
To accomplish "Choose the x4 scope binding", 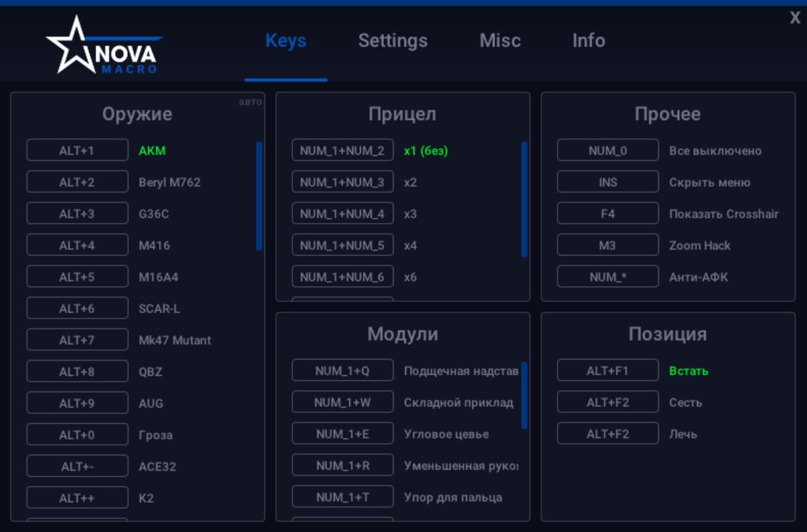I will point(342,245).
